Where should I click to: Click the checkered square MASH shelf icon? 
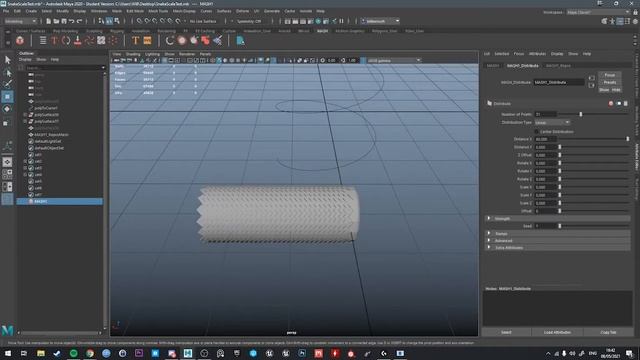click(x=101, y=40)
